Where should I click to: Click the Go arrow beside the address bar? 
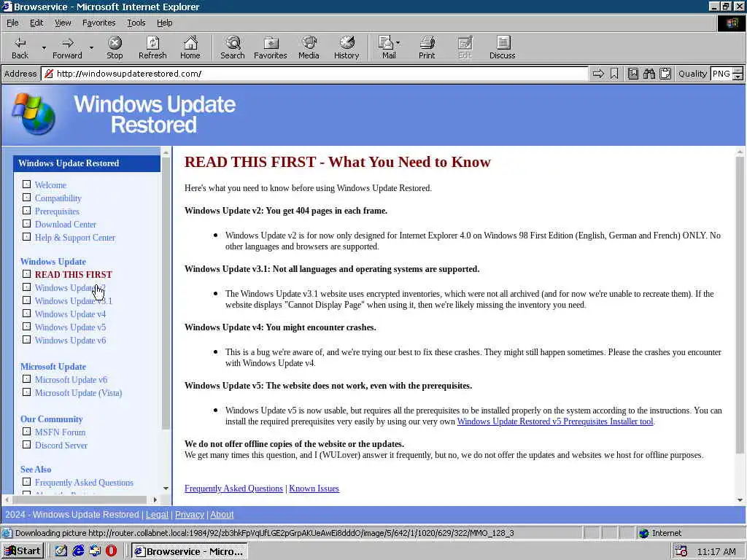tap(598, 74)
